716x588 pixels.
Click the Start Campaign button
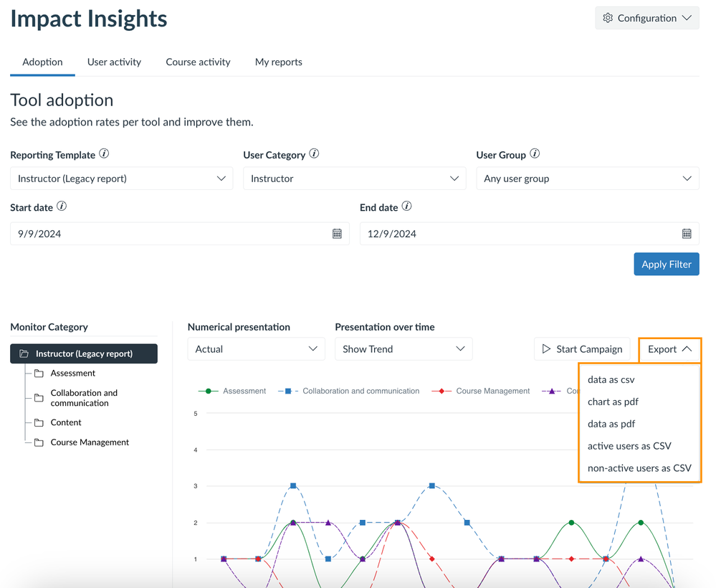[582, 349]
